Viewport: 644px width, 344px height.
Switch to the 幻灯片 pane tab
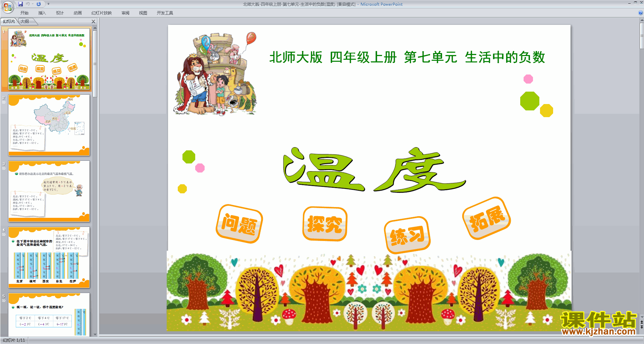9,21
